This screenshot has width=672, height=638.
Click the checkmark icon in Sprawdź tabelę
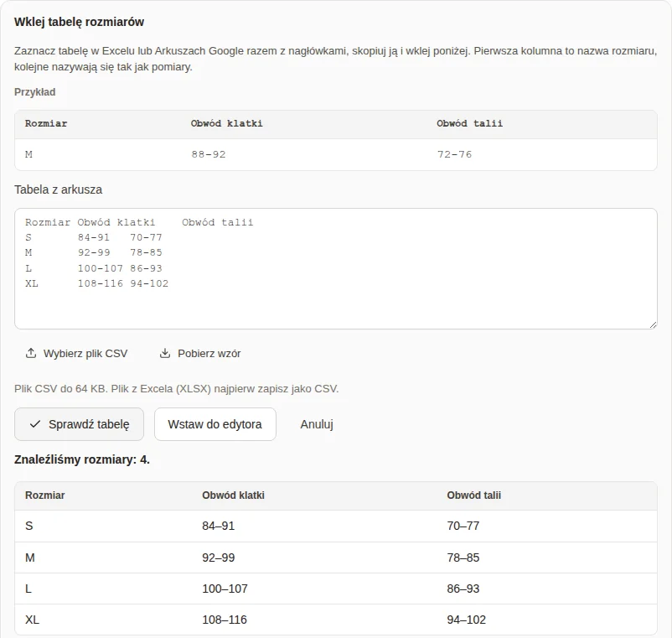35,424
